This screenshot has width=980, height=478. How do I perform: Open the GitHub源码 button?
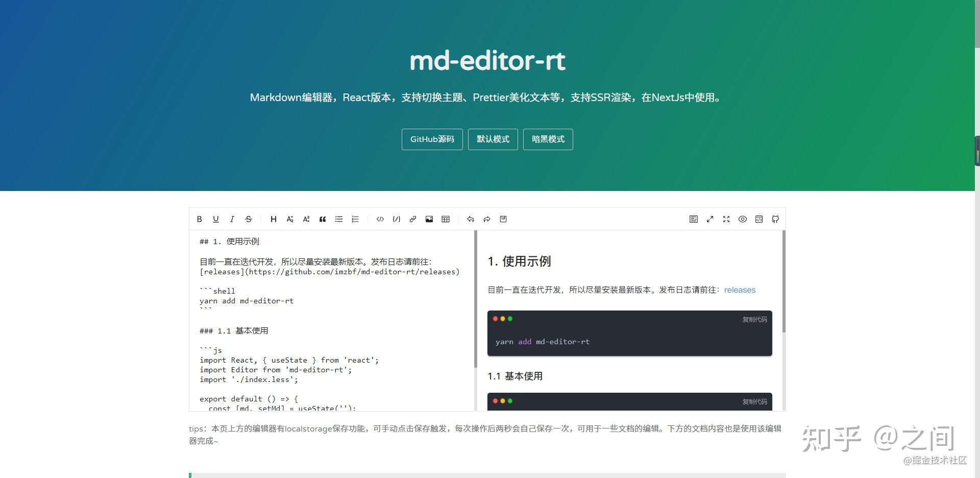(431, 139)
